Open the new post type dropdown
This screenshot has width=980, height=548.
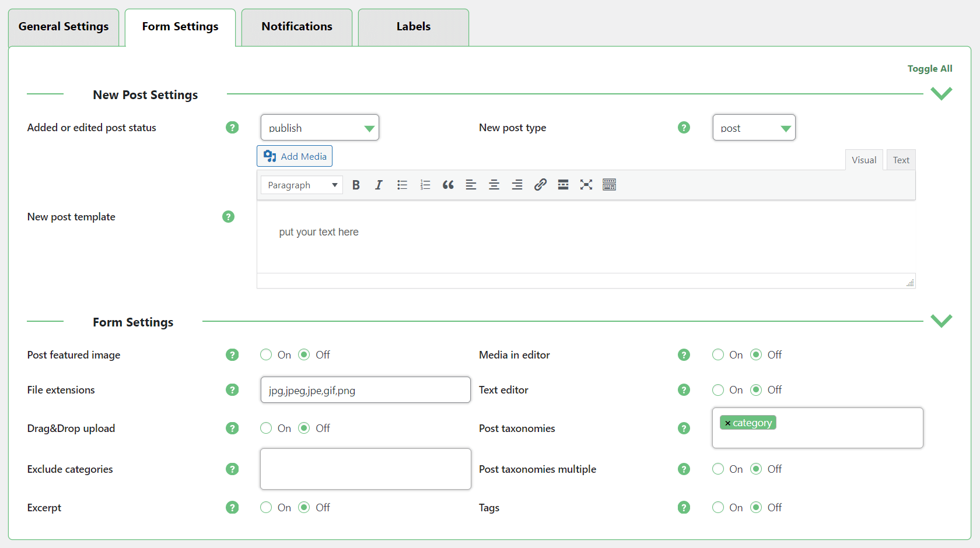[x=754, y=128]
